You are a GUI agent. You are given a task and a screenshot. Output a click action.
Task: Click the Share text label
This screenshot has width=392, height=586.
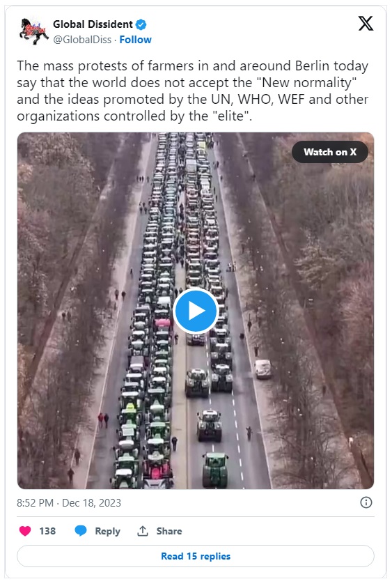tap(169, 531)
